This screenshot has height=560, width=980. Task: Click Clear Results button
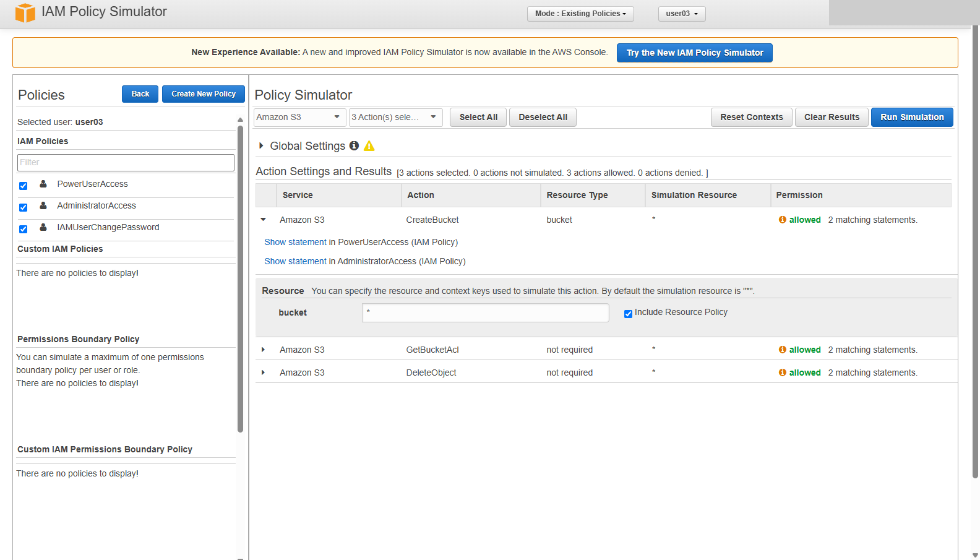(832, 117)
